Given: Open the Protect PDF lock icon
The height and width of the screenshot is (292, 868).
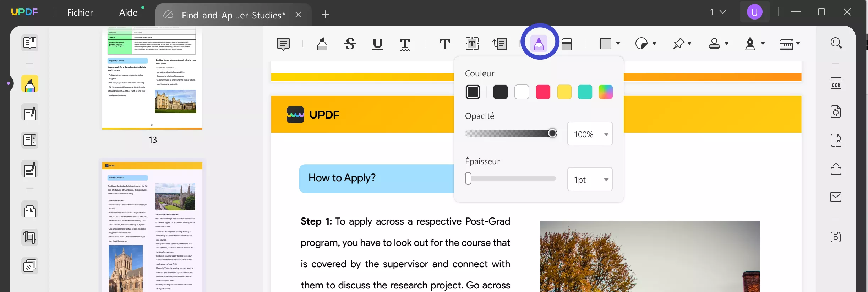Looking at the screenshot, I should click(x=836, y=140).
